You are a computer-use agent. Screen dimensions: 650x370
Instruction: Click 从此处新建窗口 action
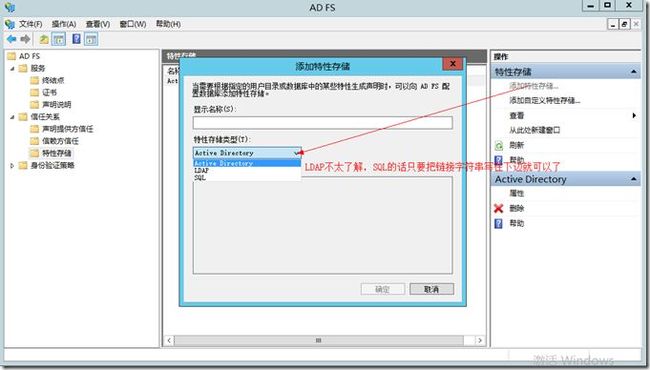click(x=535, y=130)
